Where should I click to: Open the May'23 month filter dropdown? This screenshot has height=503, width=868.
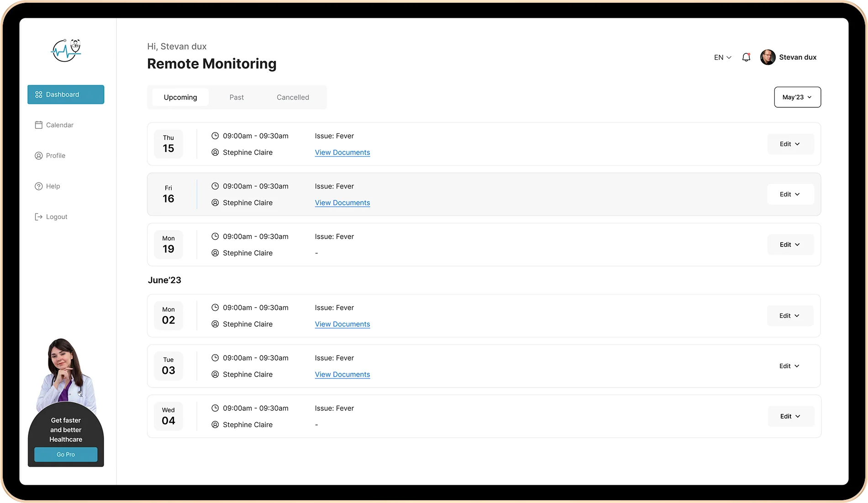797,97
